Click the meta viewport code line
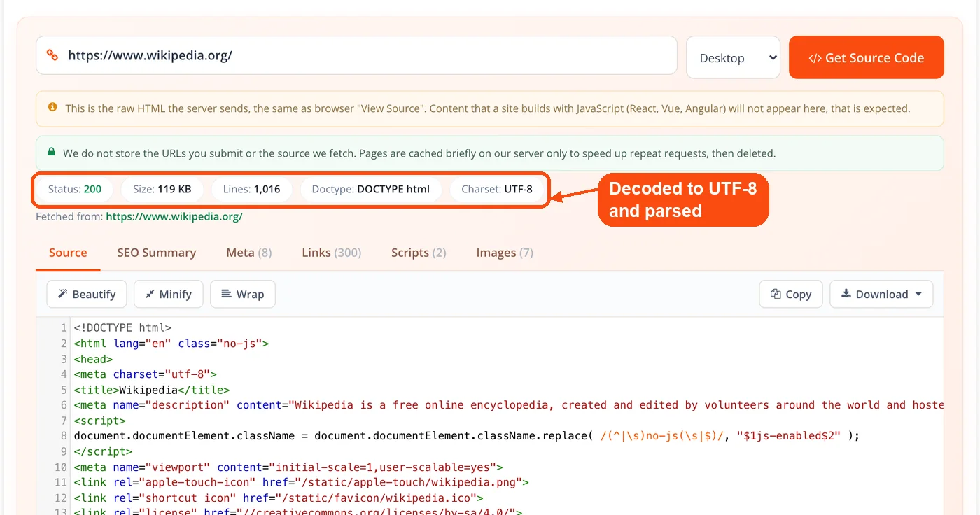The image size is (980, 515). point(288,467)
